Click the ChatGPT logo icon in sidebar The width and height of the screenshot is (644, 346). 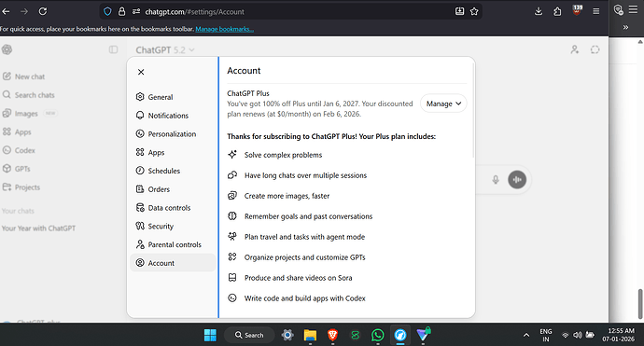[7, 49]
